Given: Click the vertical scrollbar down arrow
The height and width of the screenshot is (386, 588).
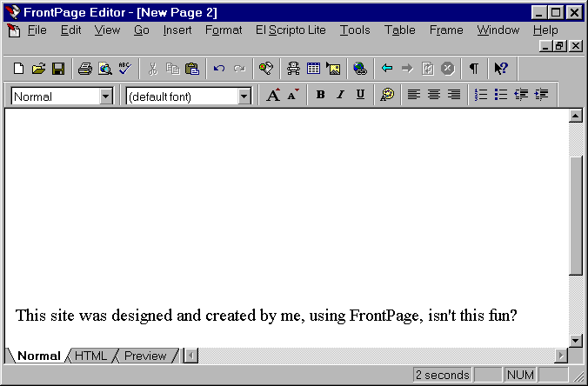Looking at the screenshot, I should [x=575, y=340].
